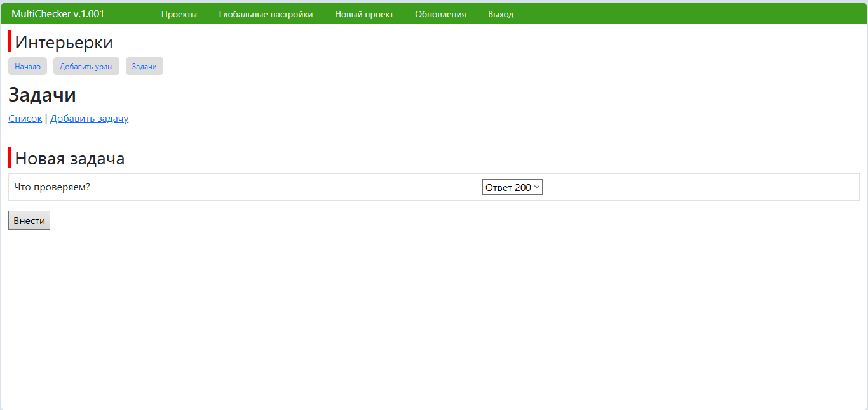868x410 pixels.
Task: Click the arrow on the Ответ 200 select
Action: (537, 187)
